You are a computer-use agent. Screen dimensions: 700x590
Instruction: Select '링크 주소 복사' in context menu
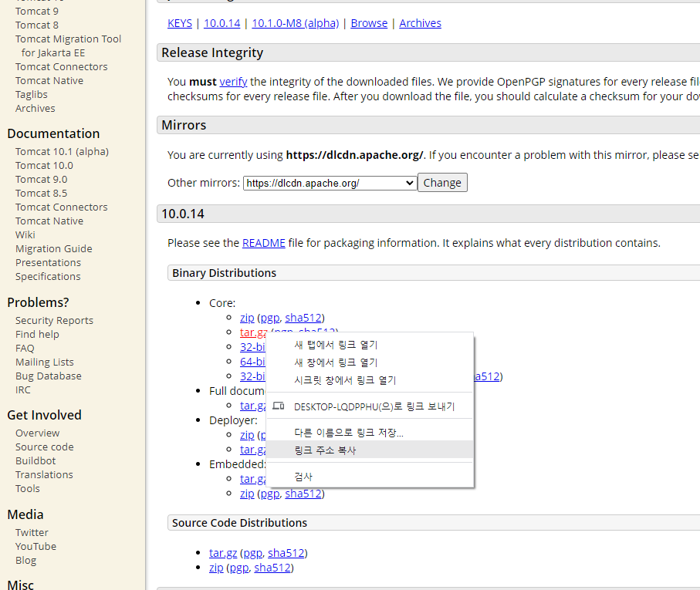pos(370,450)
